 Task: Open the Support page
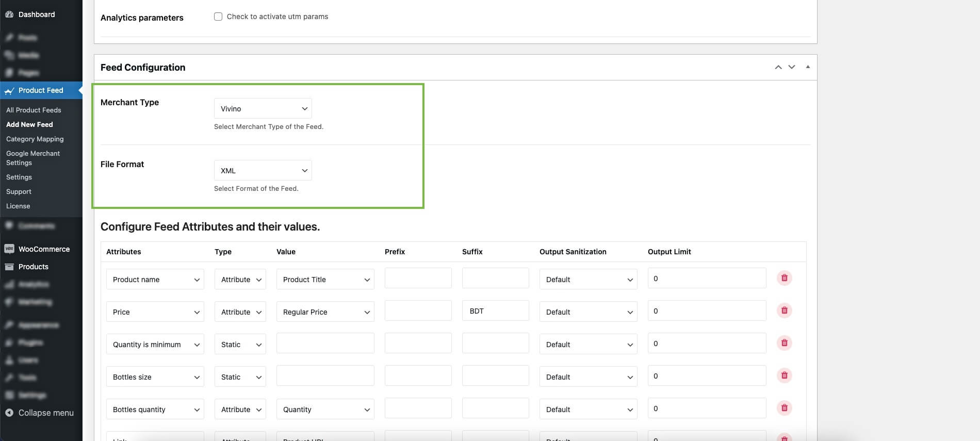[x=19, y=191]
